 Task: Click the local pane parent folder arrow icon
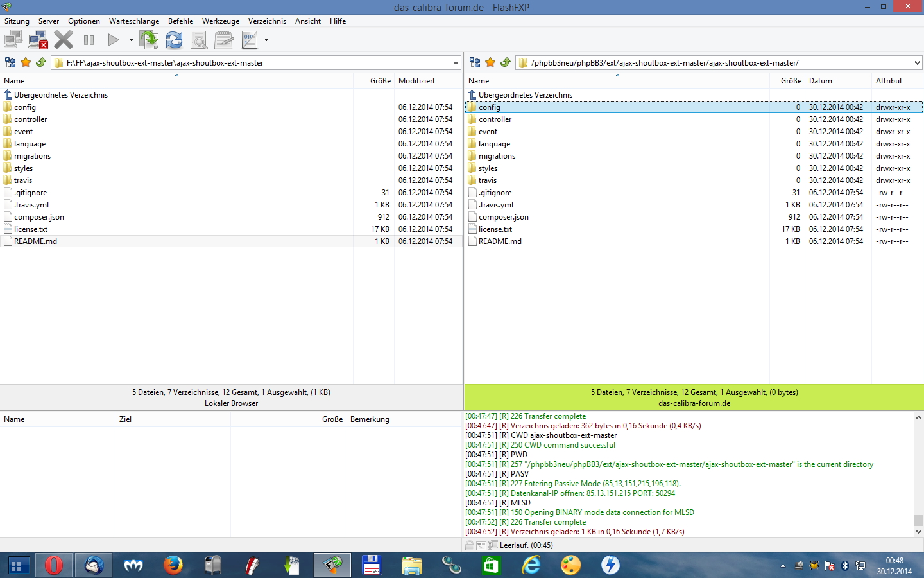(x=41, y=62)
